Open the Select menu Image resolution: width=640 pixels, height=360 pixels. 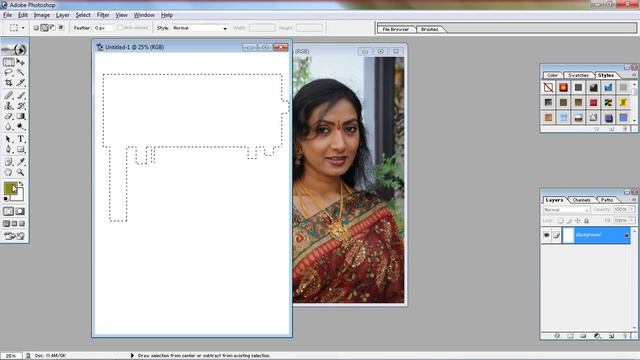[83, 15]
